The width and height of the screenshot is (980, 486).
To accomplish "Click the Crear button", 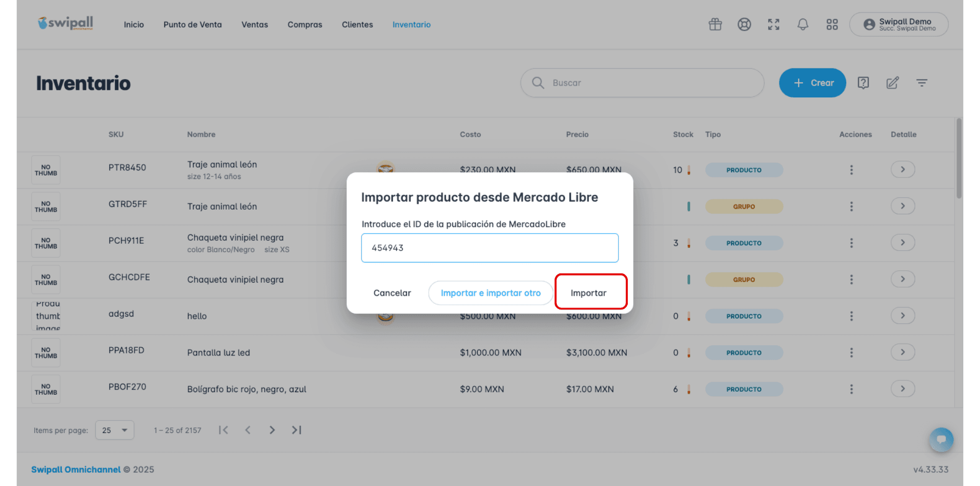I will coord(813,83).
